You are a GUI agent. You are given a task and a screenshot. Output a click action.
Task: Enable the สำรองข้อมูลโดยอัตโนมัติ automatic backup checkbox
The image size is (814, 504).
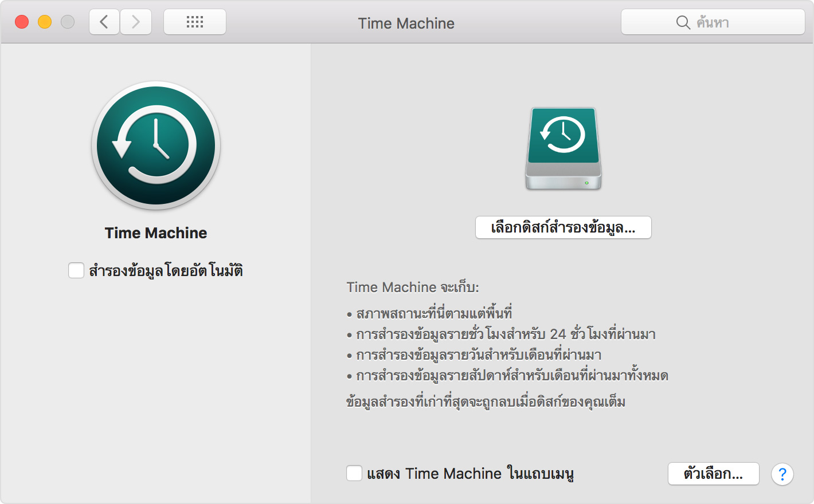tap(76, 270)
